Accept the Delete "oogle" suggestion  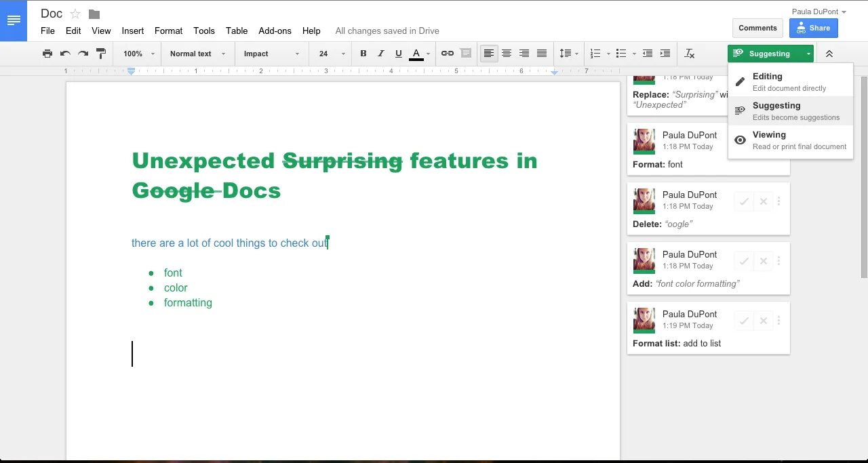(x=744, y=201)
